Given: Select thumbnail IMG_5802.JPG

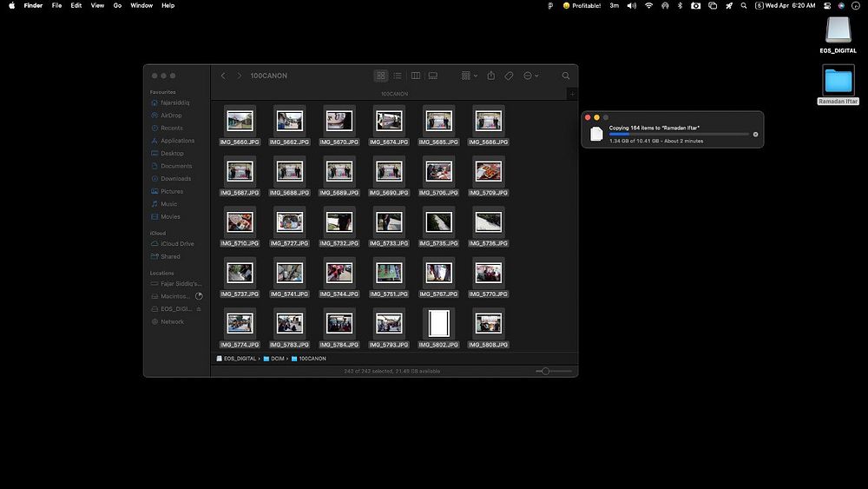Looking at the screenshot, I should pyautogui.click(x=438, y=323).
